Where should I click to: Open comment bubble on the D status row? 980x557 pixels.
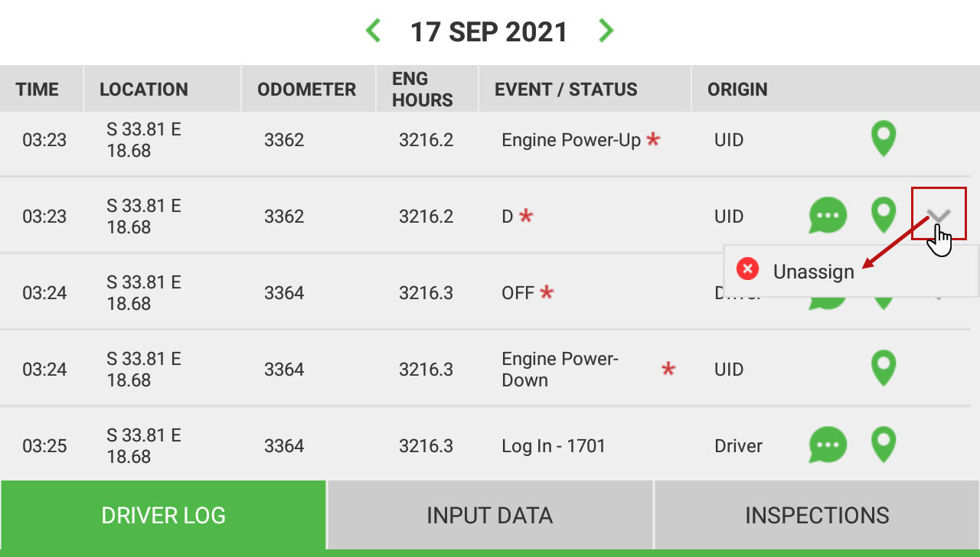(828, 216)
